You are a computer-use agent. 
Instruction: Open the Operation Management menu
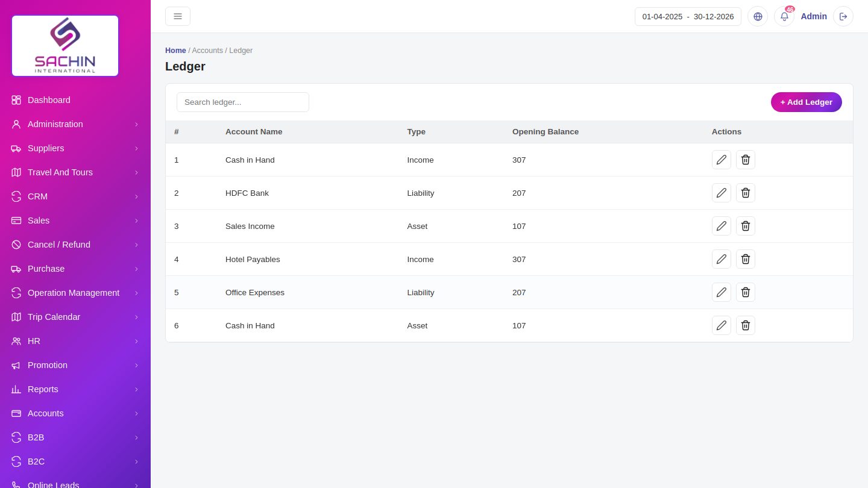pyautogui.click(x=75, y=293)
